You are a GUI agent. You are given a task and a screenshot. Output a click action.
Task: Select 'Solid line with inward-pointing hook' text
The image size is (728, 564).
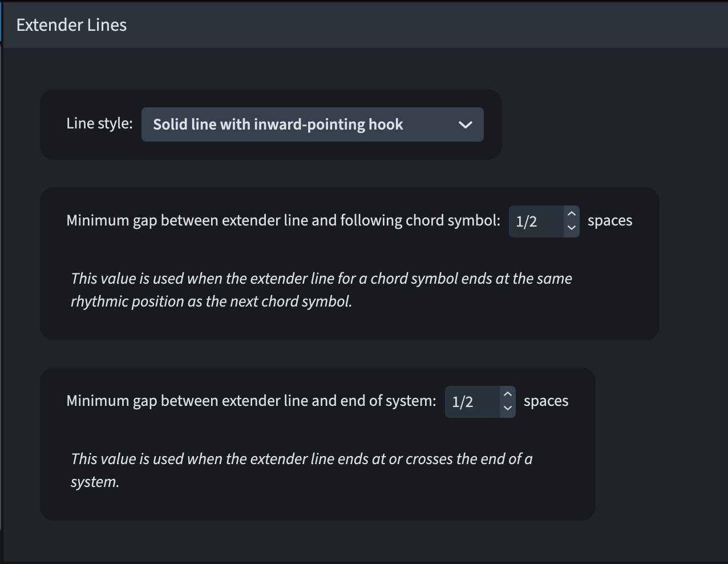[278, 124]
